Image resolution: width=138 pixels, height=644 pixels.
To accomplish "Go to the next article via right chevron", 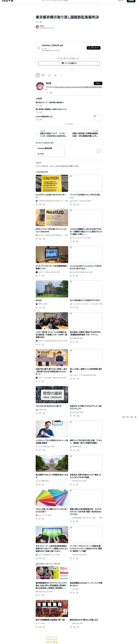I will (x=101, y=134).
